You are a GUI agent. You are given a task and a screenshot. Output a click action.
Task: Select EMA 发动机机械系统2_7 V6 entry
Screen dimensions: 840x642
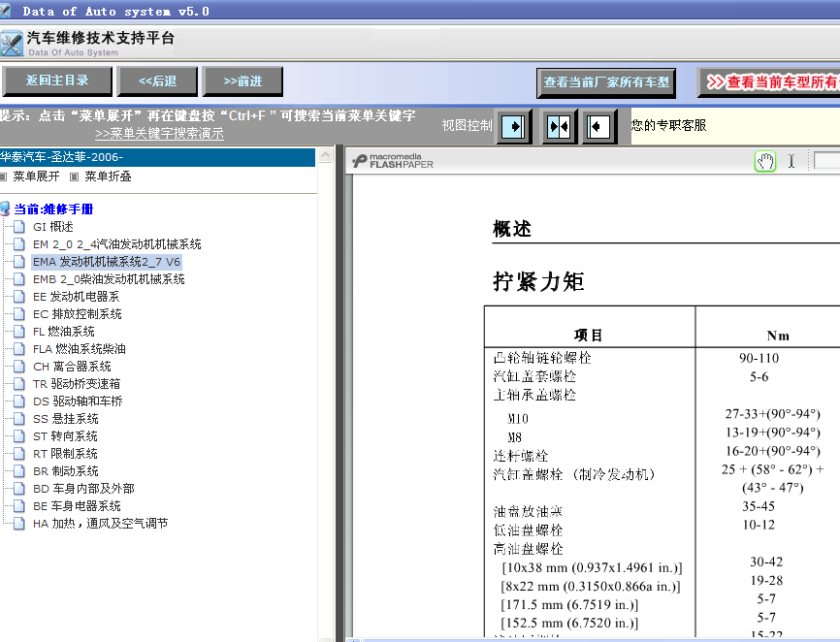(107, 262)
